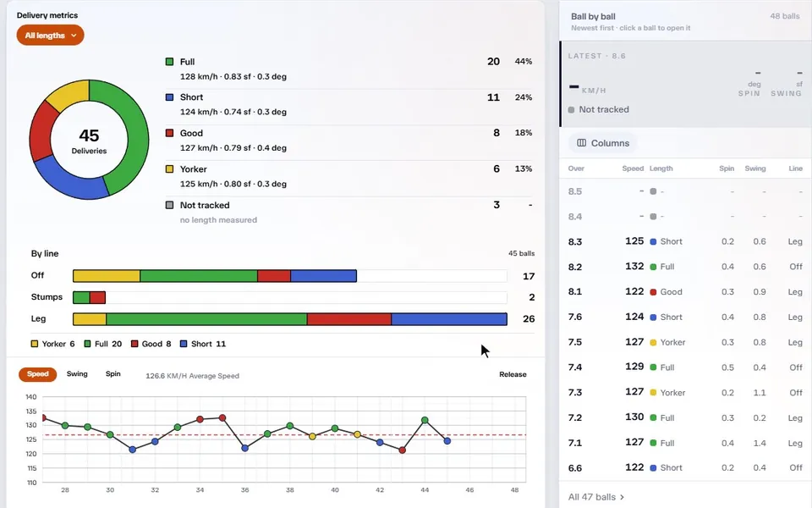Click the Full 20 legend swatch below By line
Image resolution: width=812 pixels, height=508 pixels.
pyautogui.click(x=87, y=344)
